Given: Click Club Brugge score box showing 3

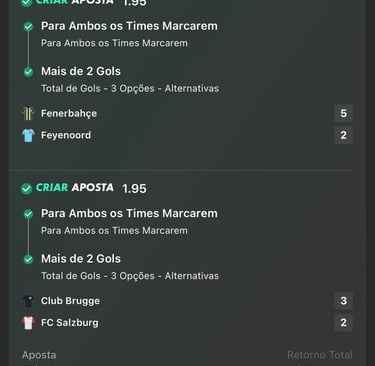Looking at the screenshot, I should (x=344, y=301).
